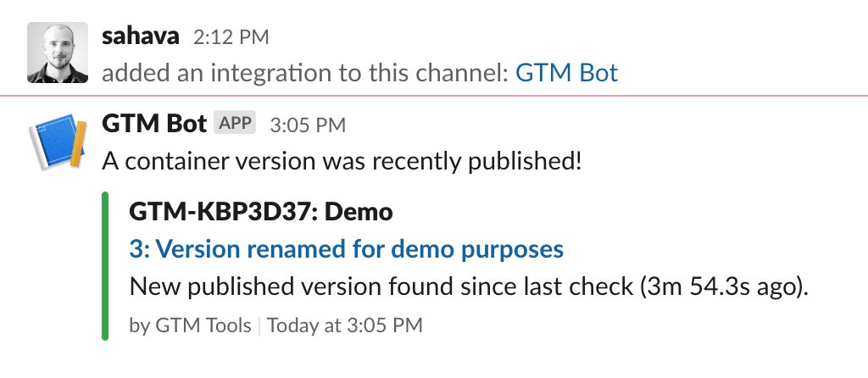Click 'added an integration to this channel' text
Screen dimensions: 868x378
click(305, 73)
